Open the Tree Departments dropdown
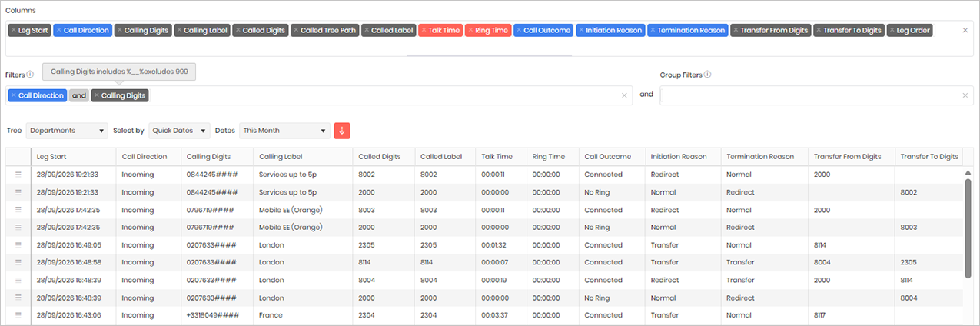This screenshot has height=326, width=980. tap(67, 131)
